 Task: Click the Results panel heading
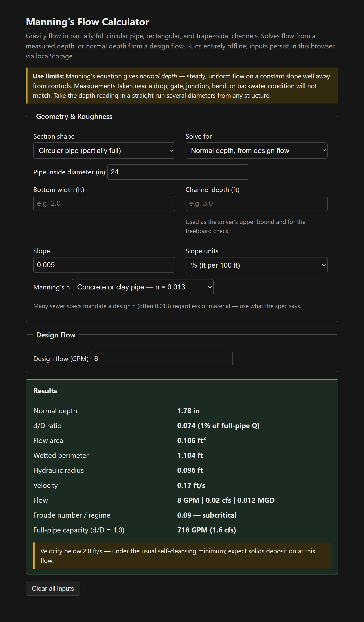tap(45, 391)
